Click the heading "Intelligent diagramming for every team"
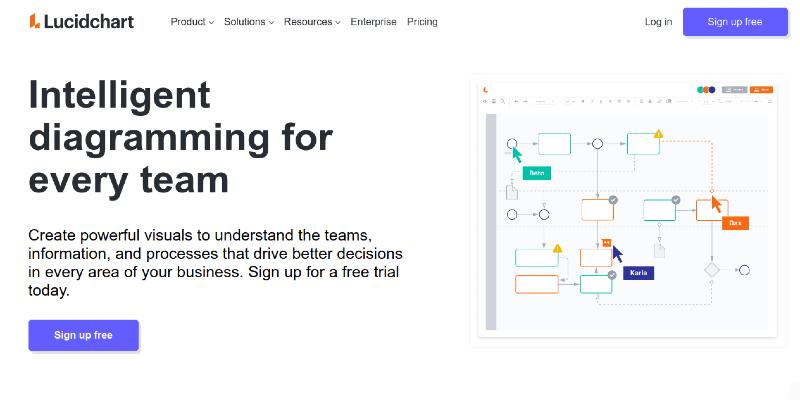Viewport: 800px width, 400px height. tap(181, 137)
